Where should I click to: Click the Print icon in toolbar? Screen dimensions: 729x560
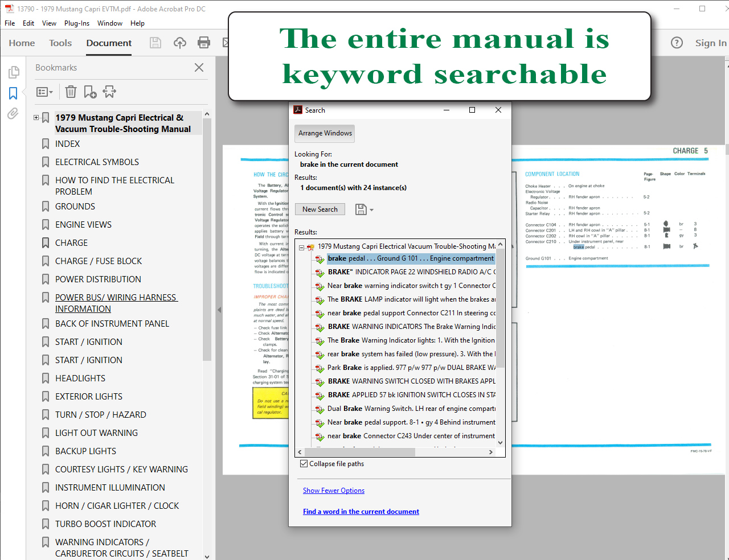[204, 43]
